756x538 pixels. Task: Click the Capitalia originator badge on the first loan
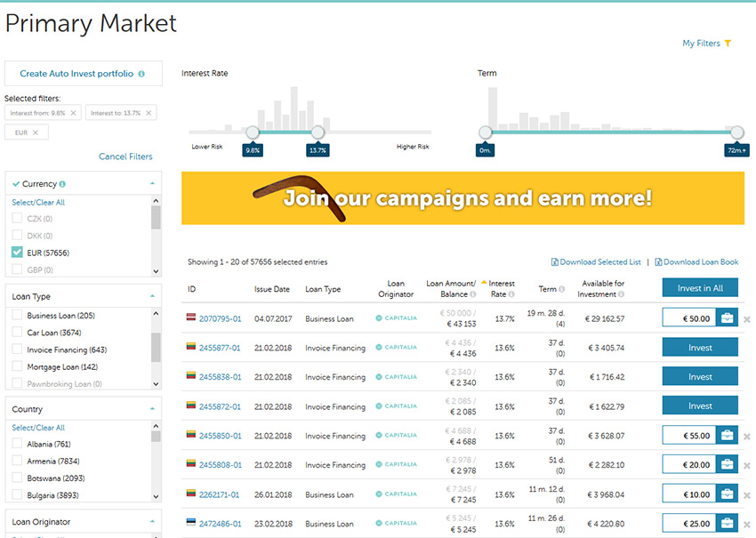click(x=395, y=319)
